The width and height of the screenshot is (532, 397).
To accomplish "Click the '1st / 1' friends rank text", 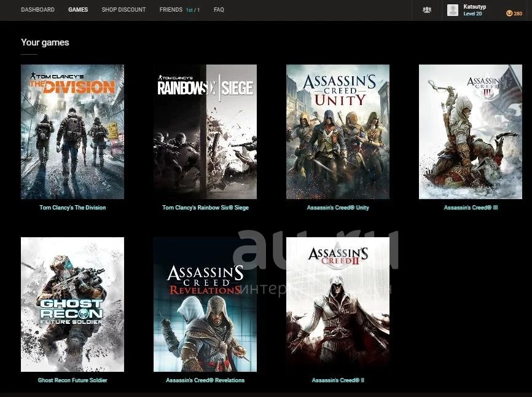I will (x=193, y=10).
